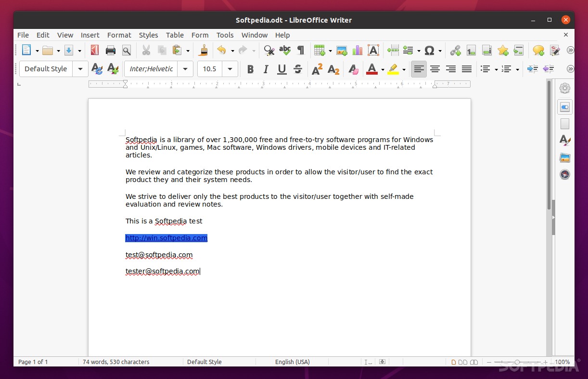Save the document with the Save icon
Viewport: 588px width, 379px height.
click(x=68, y=50)
